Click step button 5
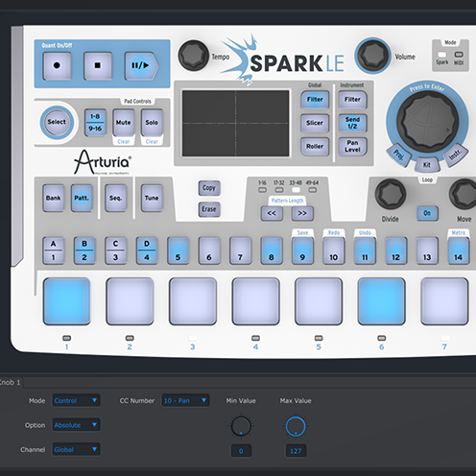This screenshot has width=476, height=476. click(x=178, y=250)
